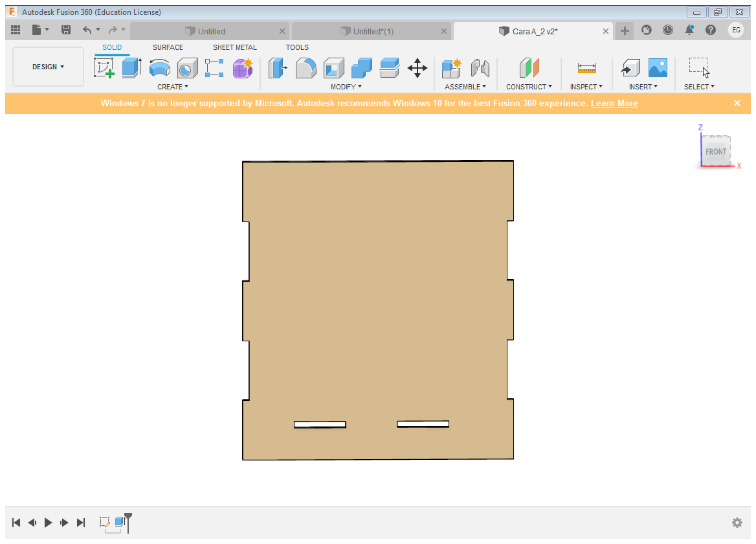
Task: Click the FRONT face of the ViewCube
Action: coord(715,152)
